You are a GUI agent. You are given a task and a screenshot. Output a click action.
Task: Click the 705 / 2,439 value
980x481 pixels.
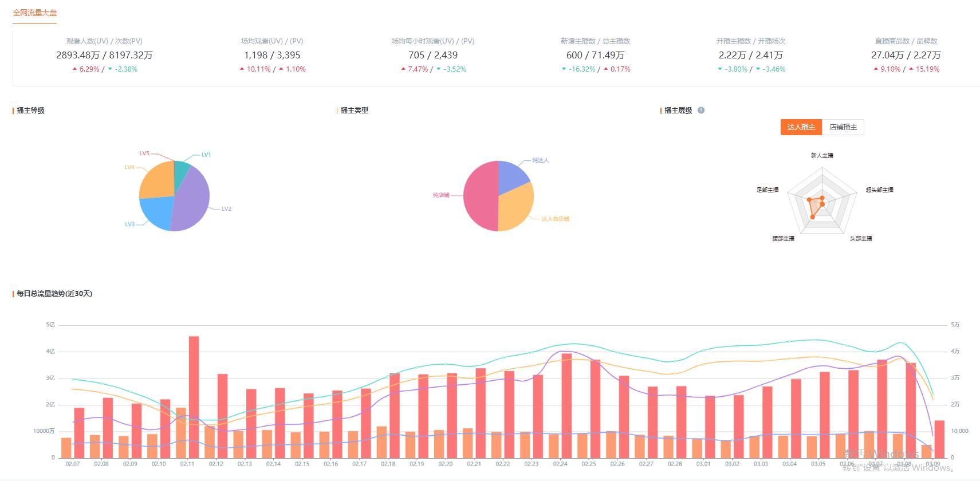pos(433,56)
